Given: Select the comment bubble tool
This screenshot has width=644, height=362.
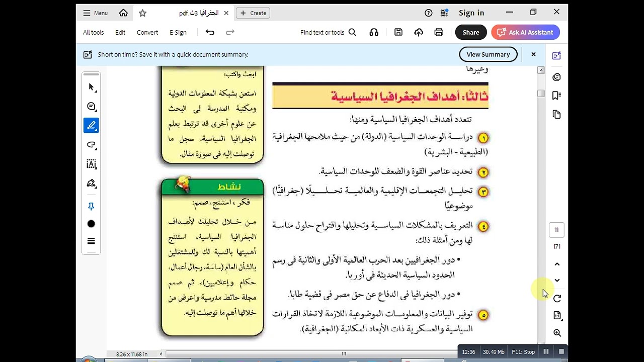Looking at the screenshot, I should pos(91,107).
